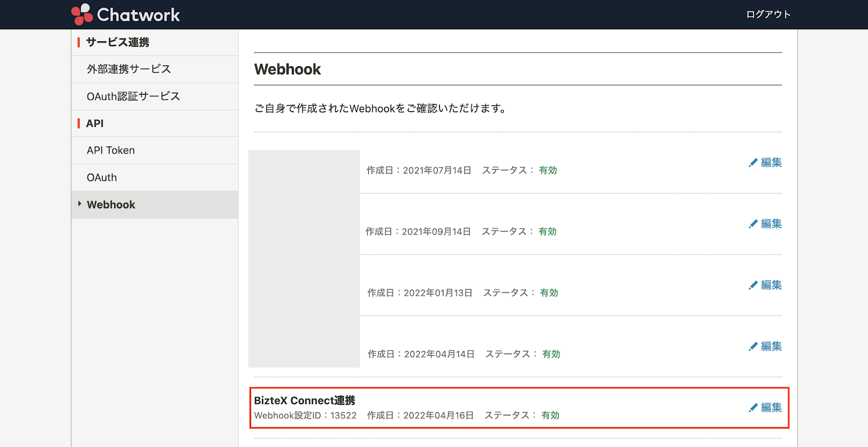Click 作成日：2022年01月13日 text
The width and height of the screenshot is (868, 447).
click(420, 293)
